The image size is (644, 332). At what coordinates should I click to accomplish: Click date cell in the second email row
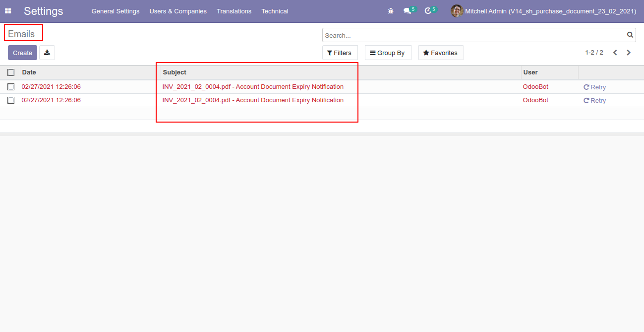pyautogui.click(x=51, y=100)
